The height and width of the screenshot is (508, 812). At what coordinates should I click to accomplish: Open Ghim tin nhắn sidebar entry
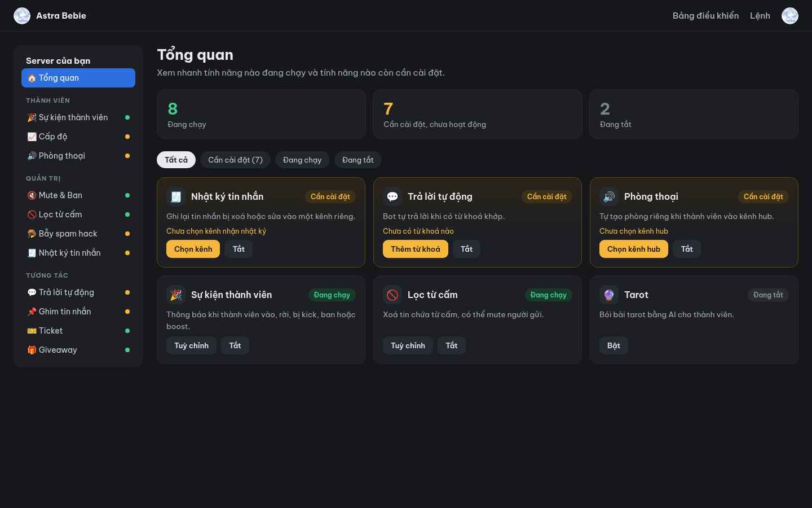point(78,312)
